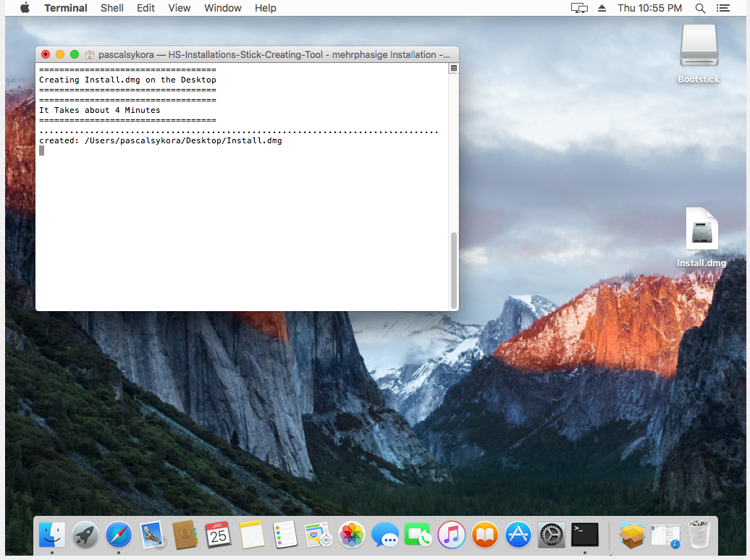Open the Terminal application menu
This screenshot has width=750, height=560.
[x=66, y=8]
